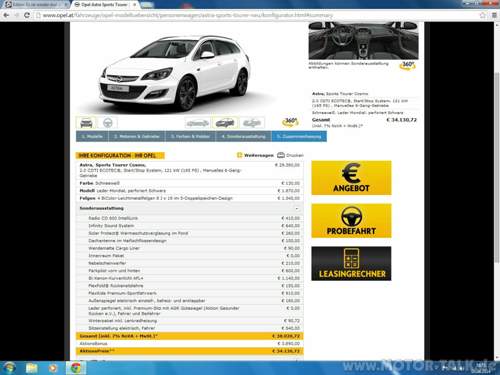Click the Drucken printer icon
The image size is (500, 375).
281,155
